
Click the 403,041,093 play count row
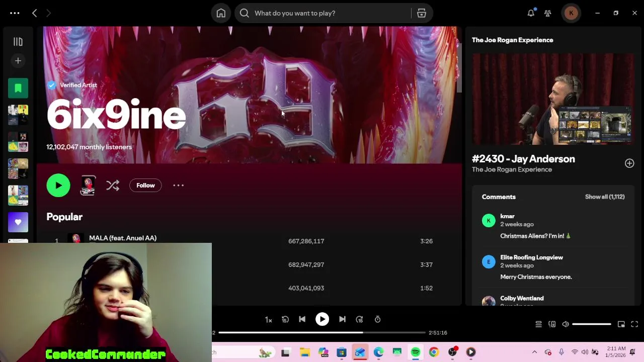pyautogui.click(x=306, y=288)
